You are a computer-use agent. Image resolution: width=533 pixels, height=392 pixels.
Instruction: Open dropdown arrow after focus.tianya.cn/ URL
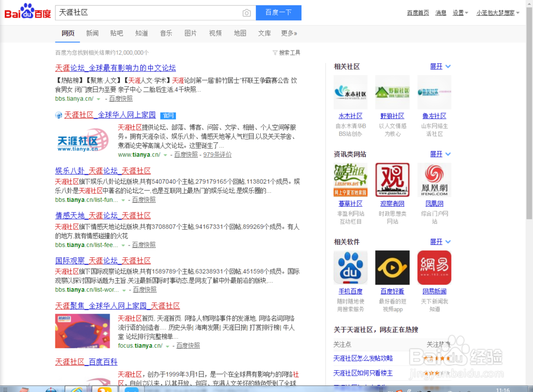167,346
